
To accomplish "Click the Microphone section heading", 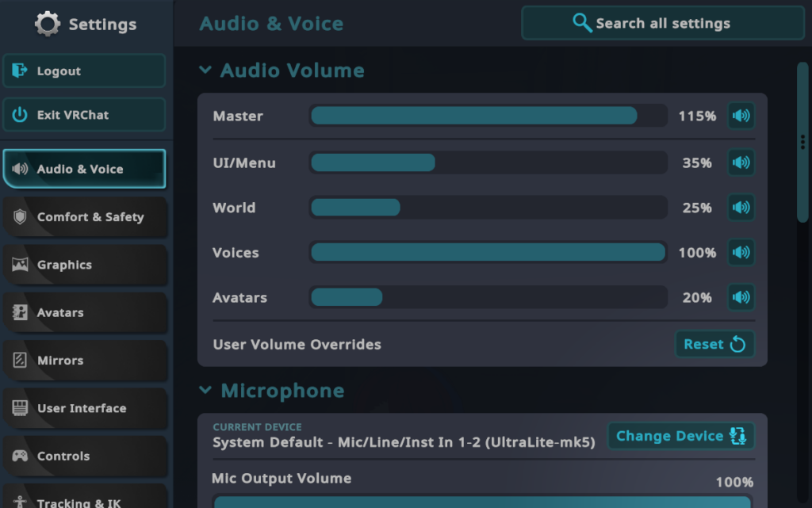I will click(x=282, y=391).
